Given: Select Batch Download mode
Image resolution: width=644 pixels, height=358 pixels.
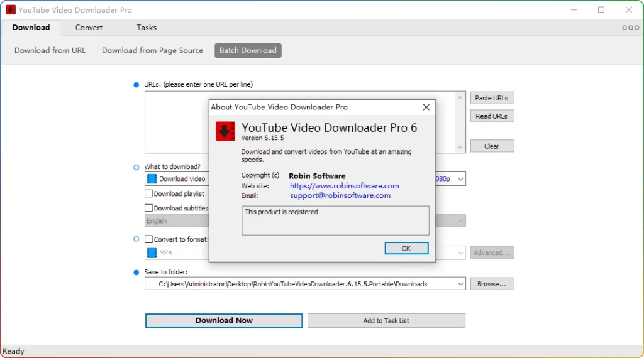Looking at the screenshot, I should 248,50.
